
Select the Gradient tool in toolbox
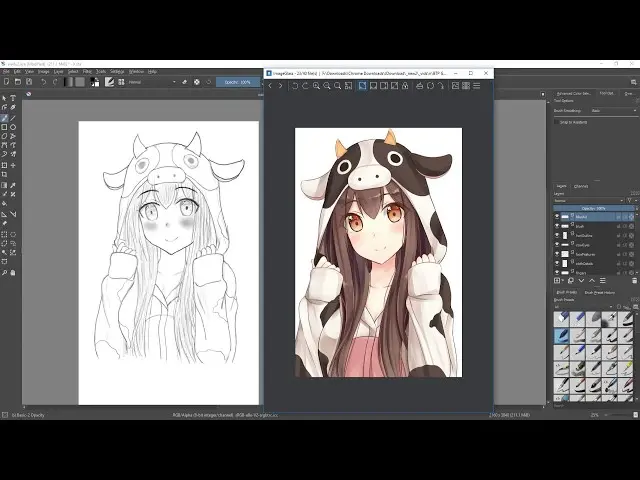click(4, 185)
